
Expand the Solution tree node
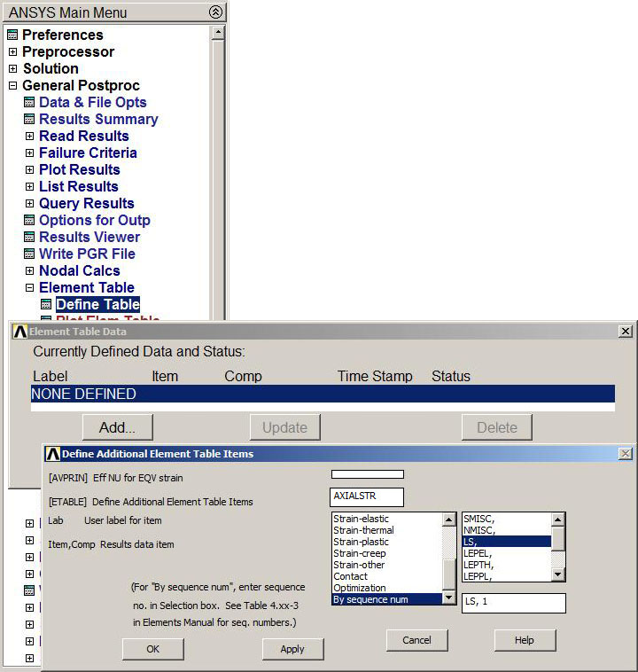(12, 69)
